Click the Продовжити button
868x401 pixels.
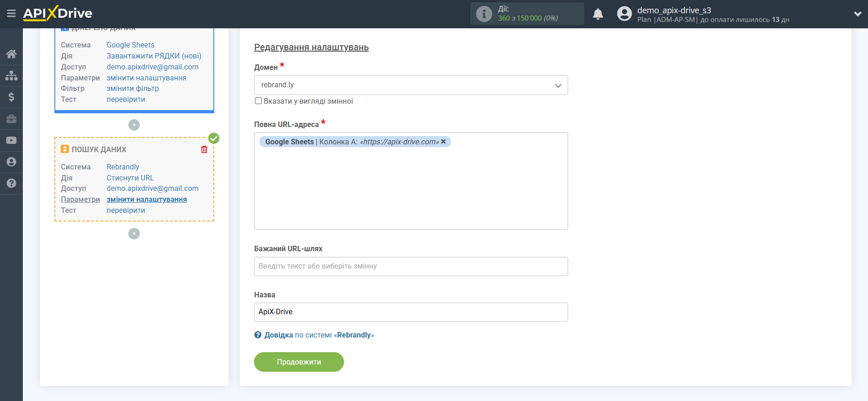(299, 362)
